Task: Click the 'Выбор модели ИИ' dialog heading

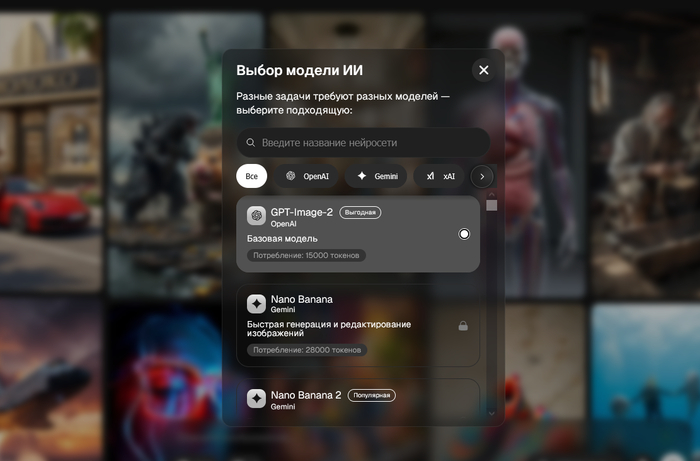Action: pos(300,70)
